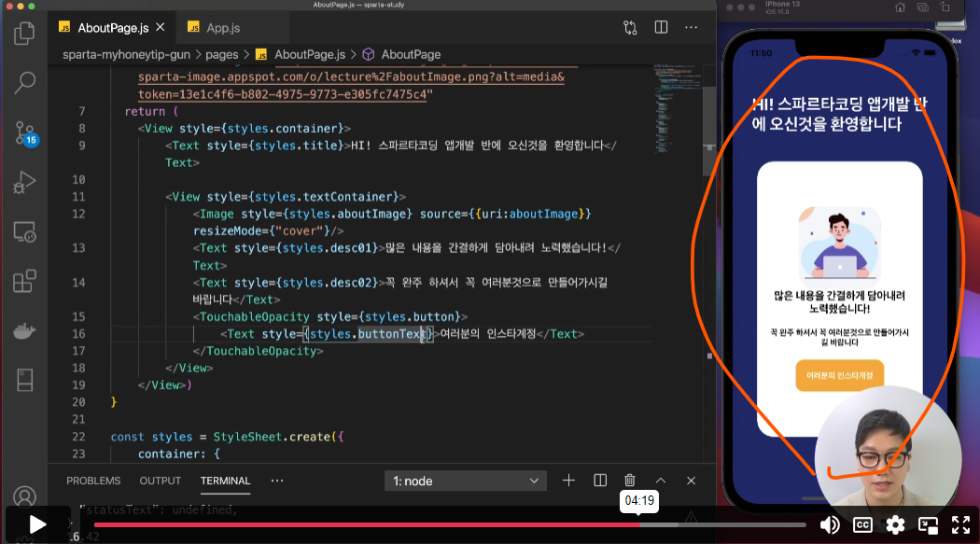Enable picture-in-picture miniplayer
Screen dimensions: 980x544
[928, 524]
